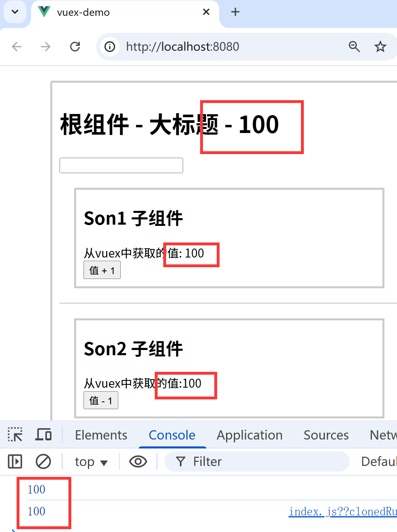View site information icon

coord(110,47)
